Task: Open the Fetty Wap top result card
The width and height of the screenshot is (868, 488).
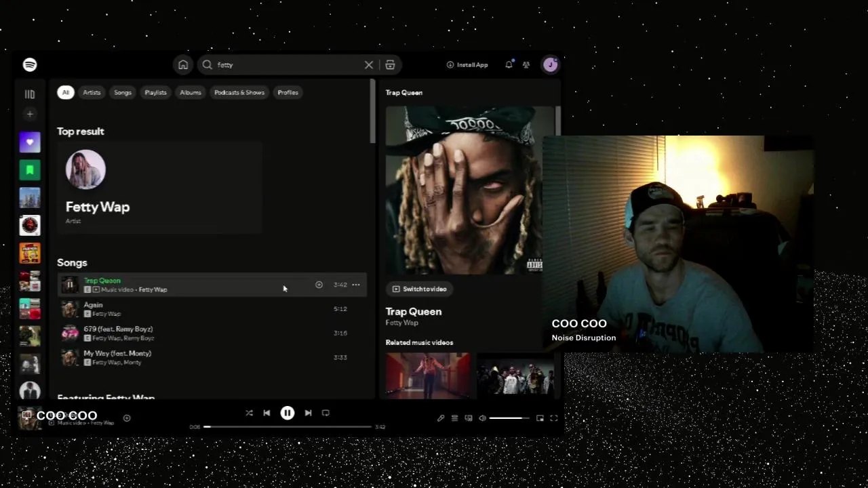Action: (159, 188)
